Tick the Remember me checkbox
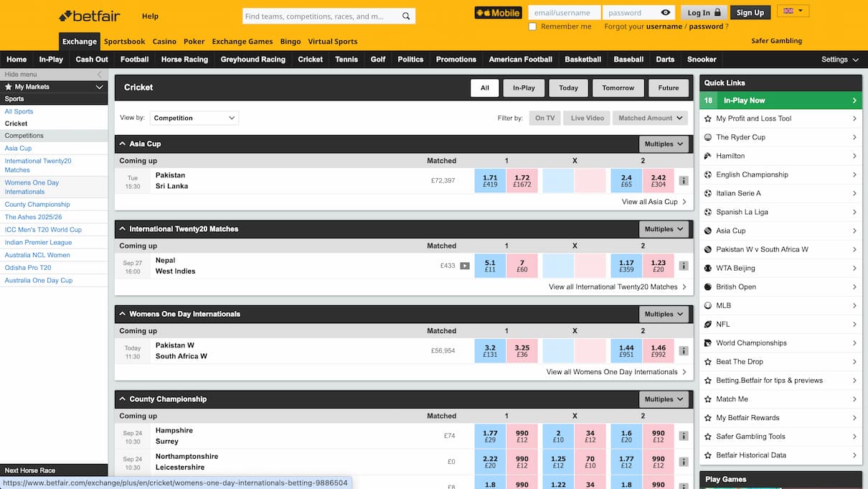Screen dimensions: 868x489 click(532, 27)
